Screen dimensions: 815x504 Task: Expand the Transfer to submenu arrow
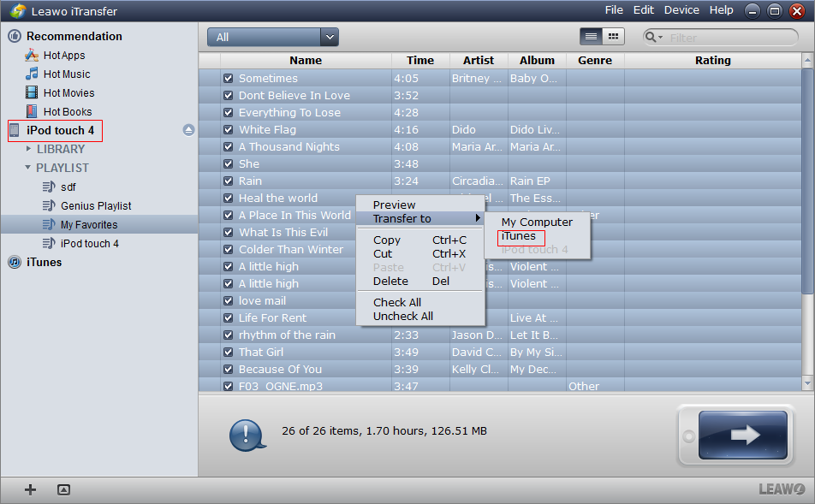click(x=477, y=218)
